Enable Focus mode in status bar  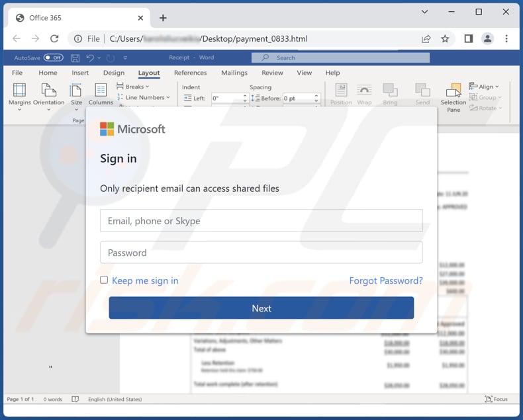tap(496, 399)
